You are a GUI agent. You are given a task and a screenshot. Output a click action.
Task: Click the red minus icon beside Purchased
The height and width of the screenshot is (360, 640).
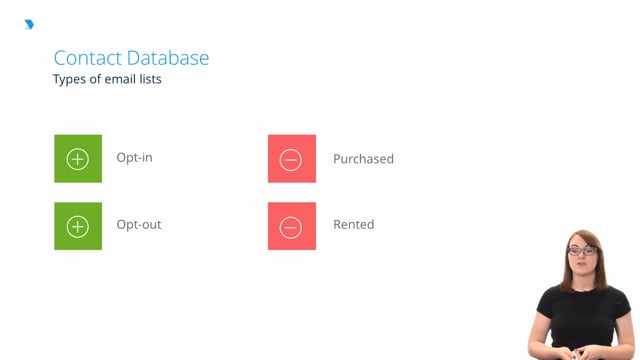tap(292, 158)
